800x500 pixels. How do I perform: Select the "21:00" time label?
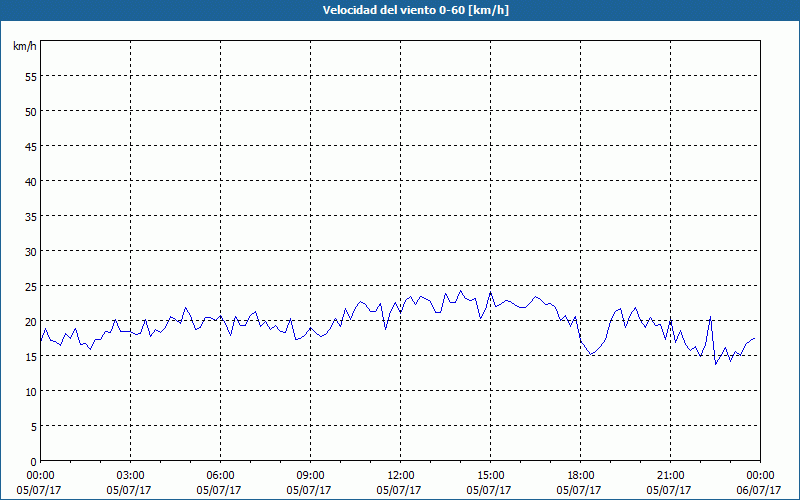pos(670,476)
